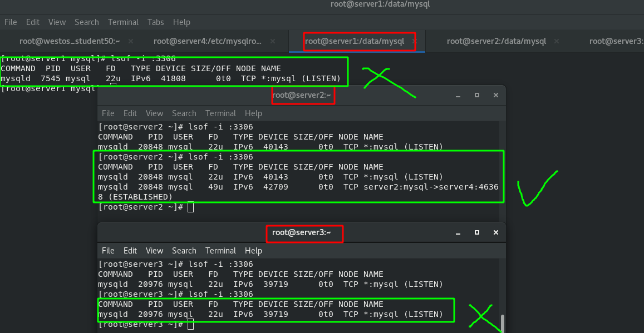Open the File menu in main terminal
The image size is (644, 333).
click(x=11, y=22)
